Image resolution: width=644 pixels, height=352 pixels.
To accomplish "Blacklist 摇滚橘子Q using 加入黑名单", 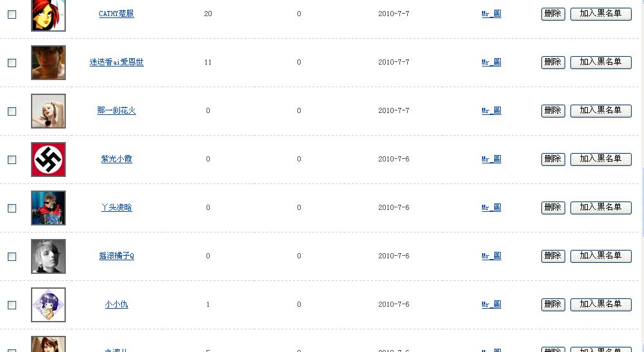I will coord(601,256).
